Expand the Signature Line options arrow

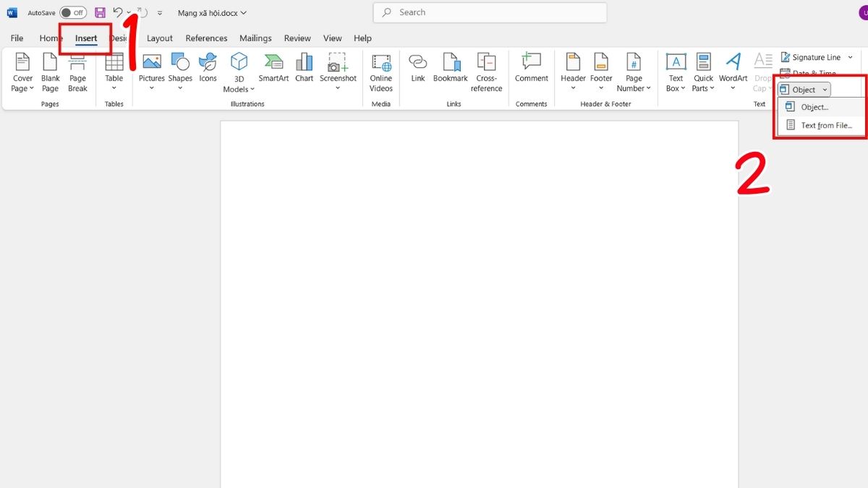pos(850,57)
